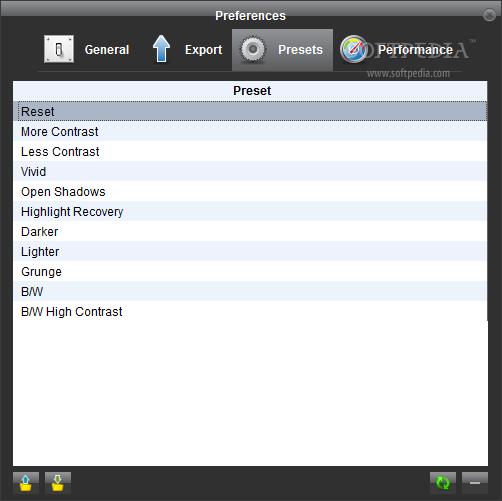
Task: Open the General preferences tab
Action: [x=87, y=50]
